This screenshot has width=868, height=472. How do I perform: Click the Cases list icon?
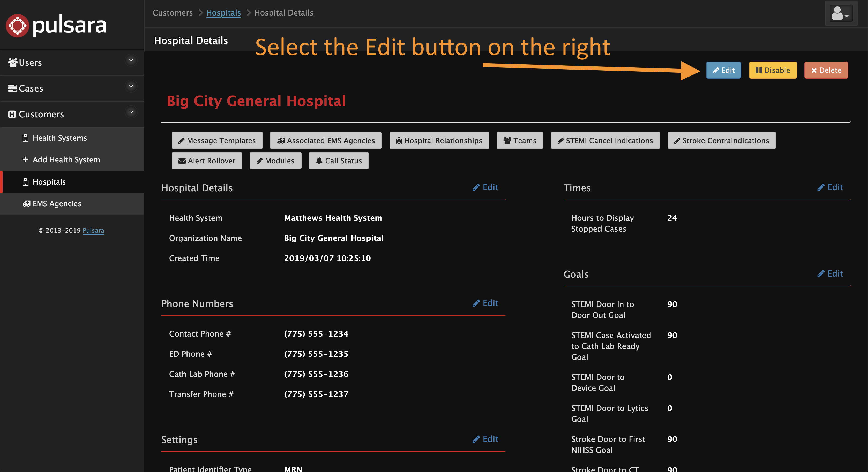coord(12,88)
